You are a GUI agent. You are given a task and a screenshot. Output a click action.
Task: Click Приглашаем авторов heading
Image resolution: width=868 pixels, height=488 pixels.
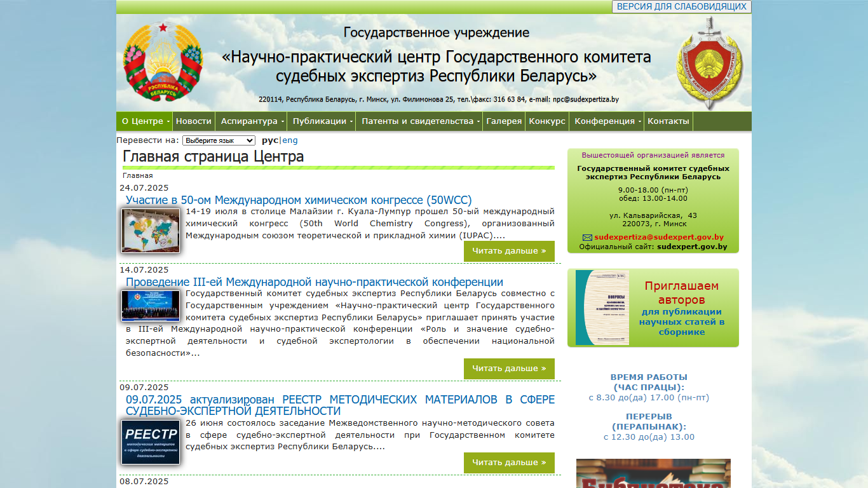682,293
